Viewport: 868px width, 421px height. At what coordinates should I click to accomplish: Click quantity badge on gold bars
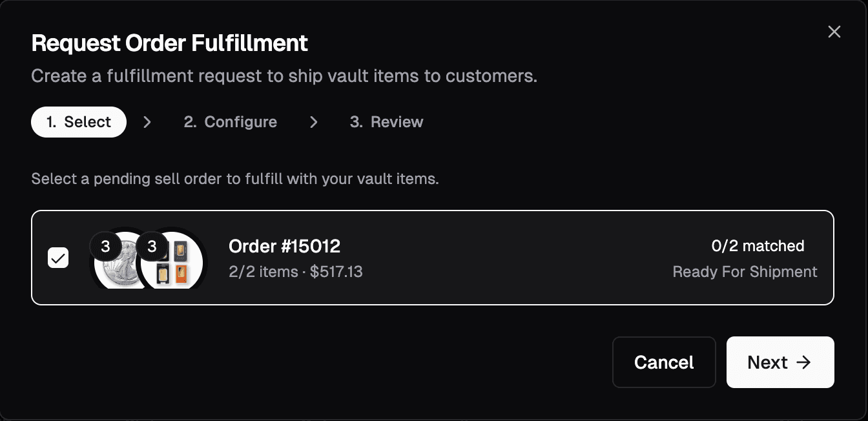(x=152, y=247)
